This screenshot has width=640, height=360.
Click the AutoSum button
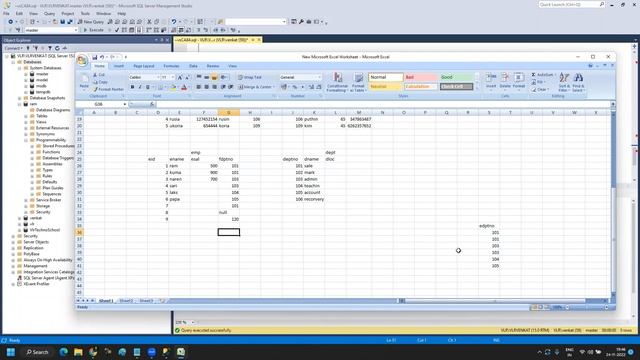[x=543, y=75]
